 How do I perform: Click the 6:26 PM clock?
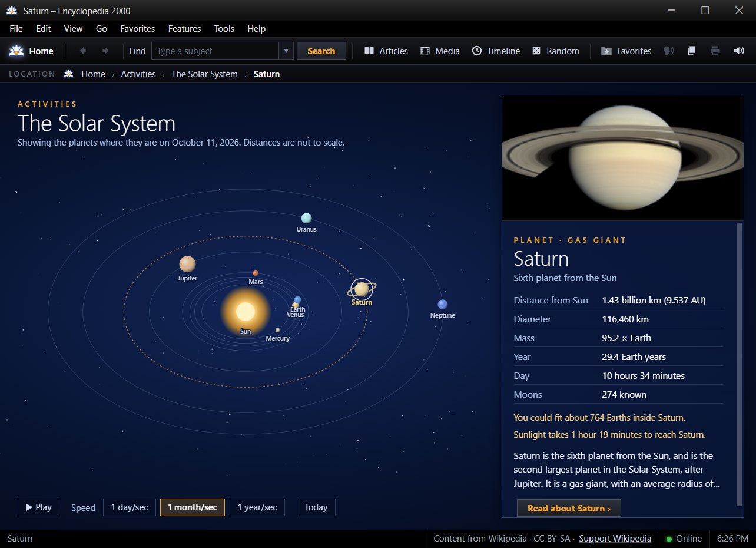point(732,539)
